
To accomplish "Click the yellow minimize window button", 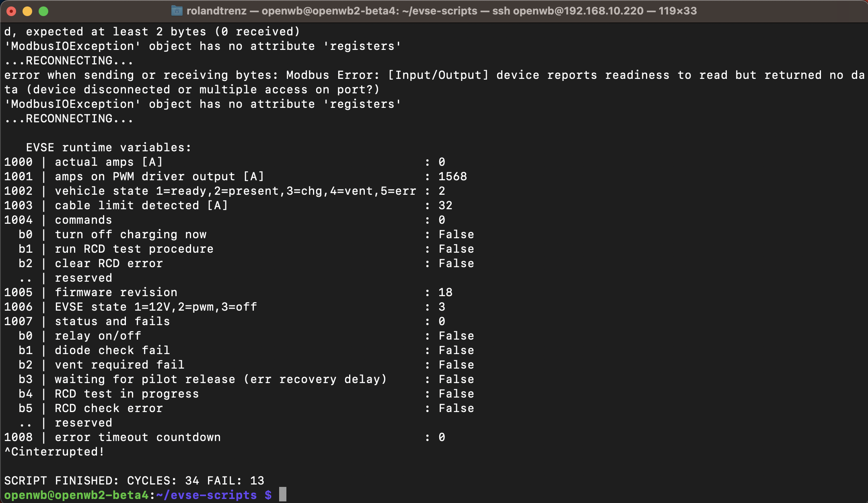I will (x=27, y=11).
